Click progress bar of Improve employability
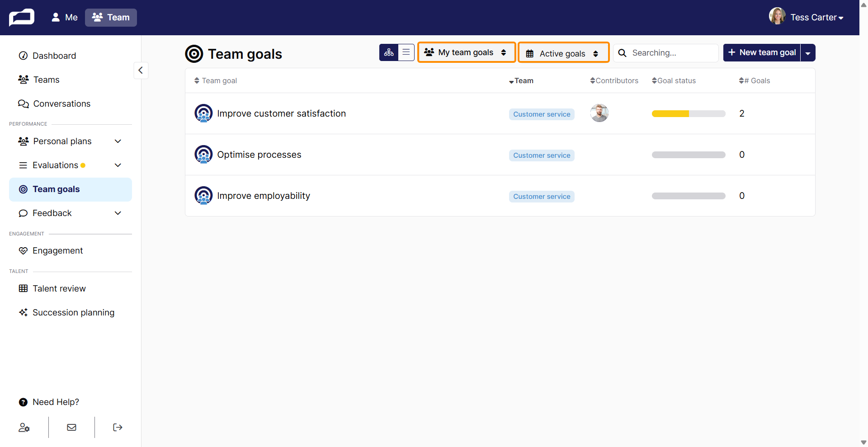Viewport: 868px width, 447px height. click(x=689, y=196)
